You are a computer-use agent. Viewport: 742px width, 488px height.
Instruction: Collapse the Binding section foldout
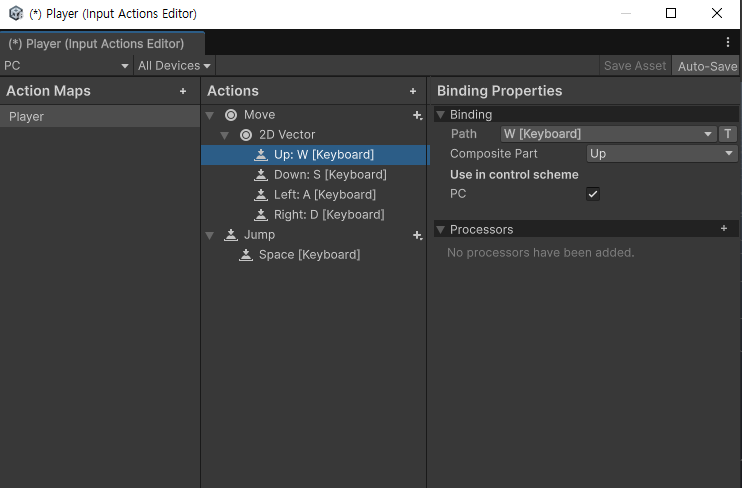[441, 115]
